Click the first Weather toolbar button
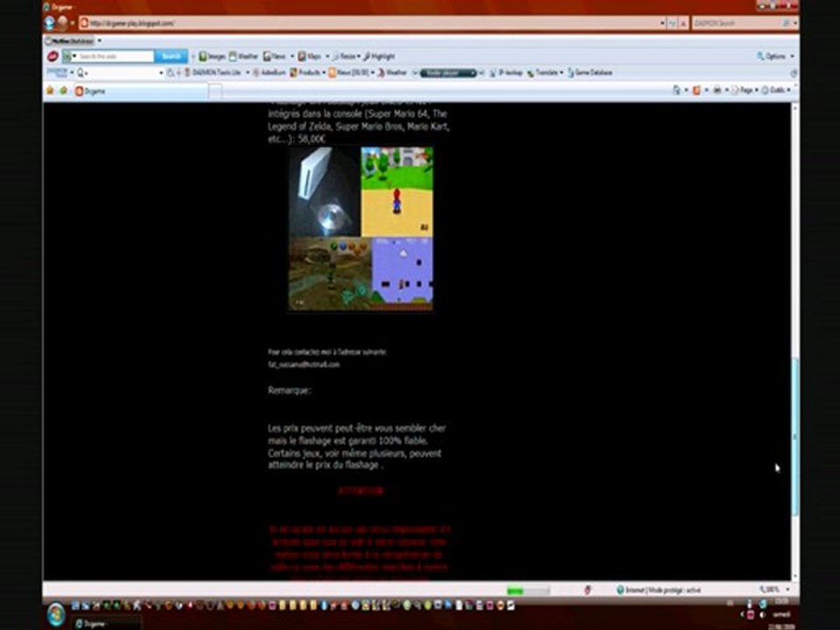840x630 pixels. pos(244,56)
